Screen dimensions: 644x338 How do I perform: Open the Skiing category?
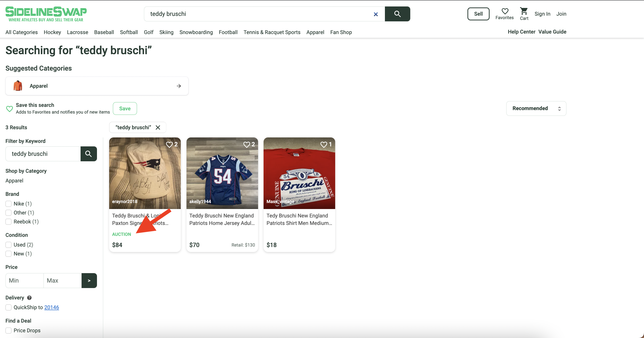tap(166, 32)
